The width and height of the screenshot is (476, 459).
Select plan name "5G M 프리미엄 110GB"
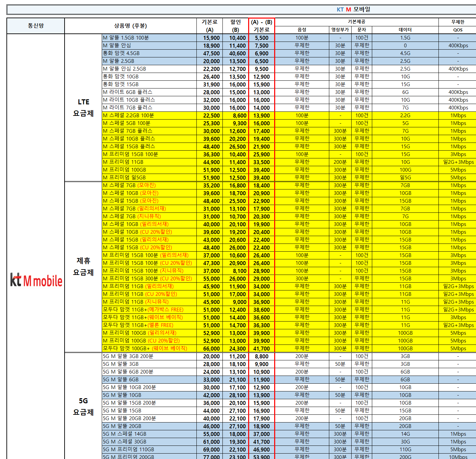coord(128,450)
